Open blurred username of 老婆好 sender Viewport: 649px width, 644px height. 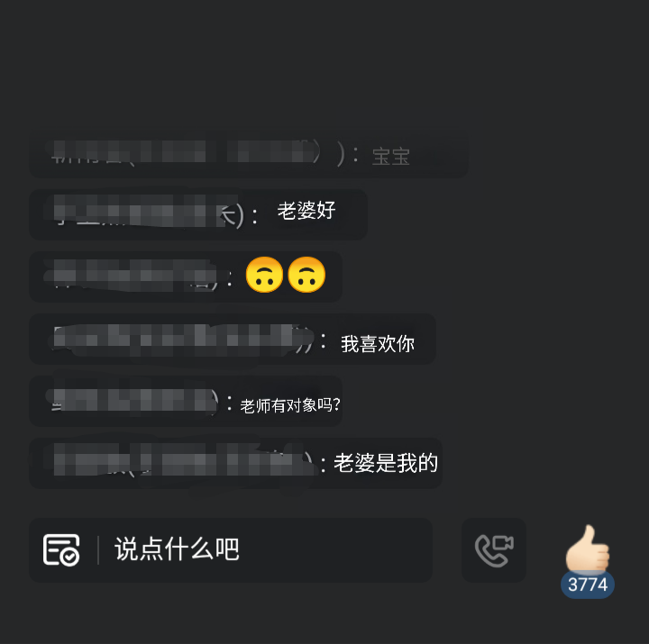149,211
